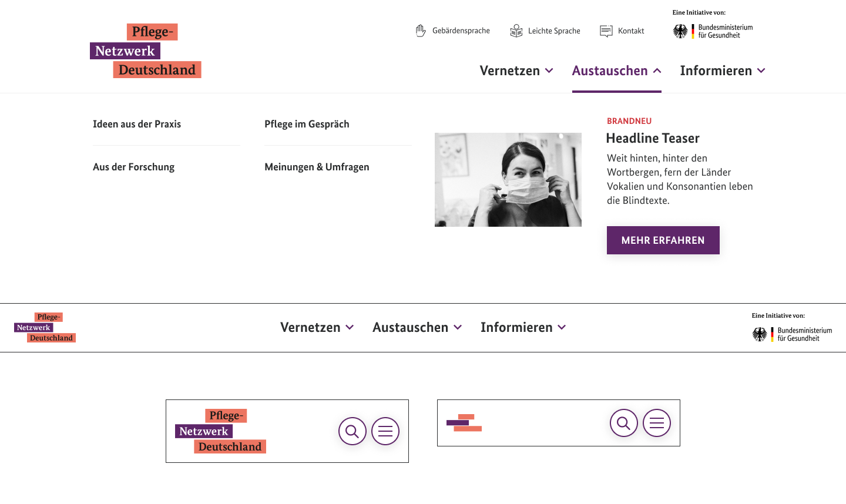The height and width of the screenshot is (504, 846).
Task: Click the Gebärdensprache hand icon
Action: tap(421, 31)
